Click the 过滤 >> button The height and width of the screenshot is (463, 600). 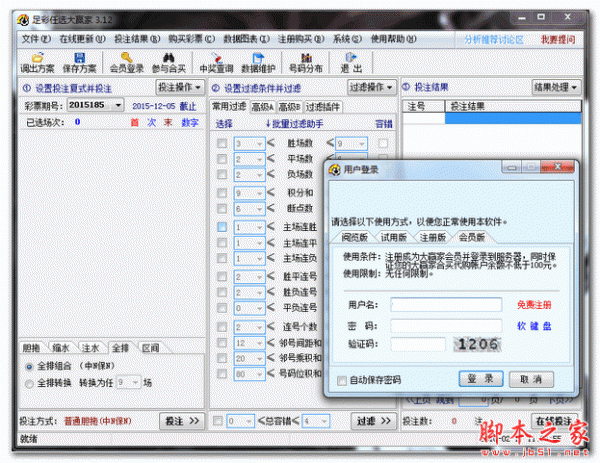click(x=373, y=421)
